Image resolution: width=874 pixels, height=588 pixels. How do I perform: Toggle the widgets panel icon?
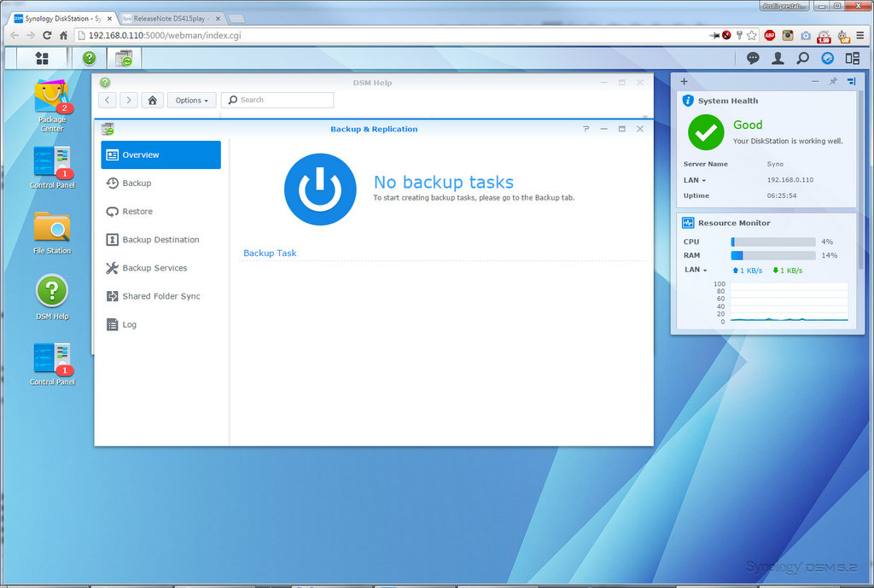(x=853, y=58)
